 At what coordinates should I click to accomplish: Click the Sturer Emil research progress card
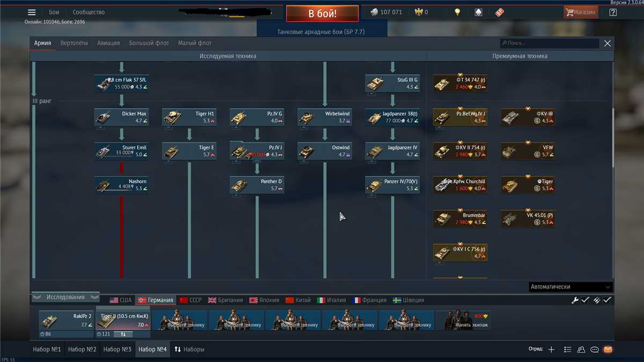click(121, 151)
